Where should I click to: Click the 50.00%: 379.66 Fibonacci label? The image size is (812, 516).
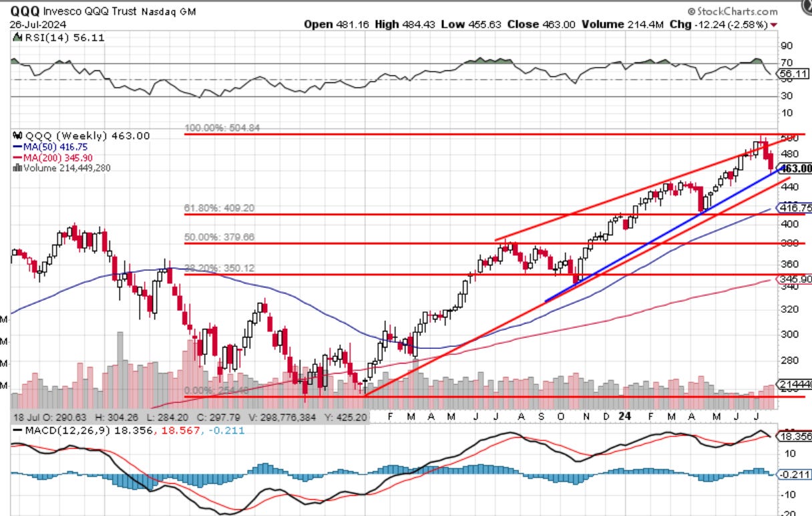pyautogui.click(x=219, y=237)
